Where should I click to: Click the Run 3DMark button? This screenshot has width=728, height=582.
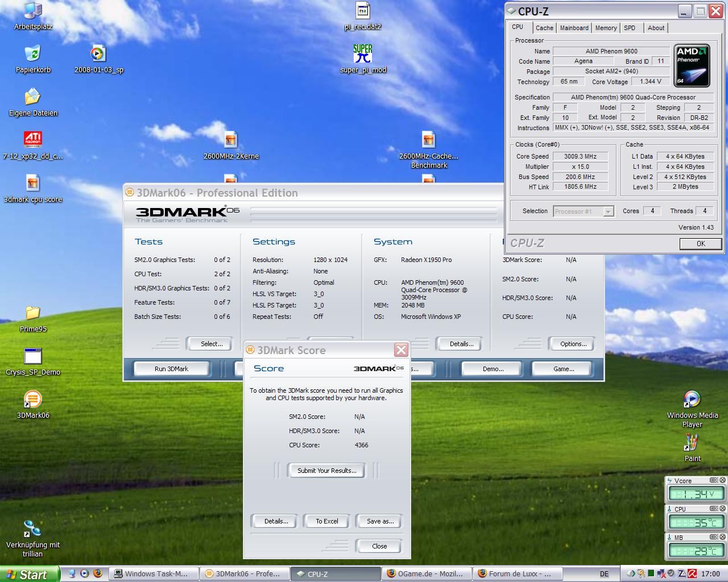click(171, 369)
